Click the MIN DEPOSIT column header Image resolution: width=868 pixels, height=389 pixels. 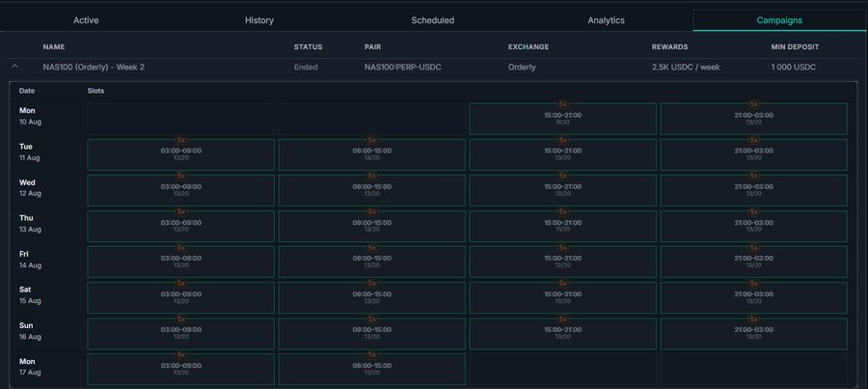(x=795, y=47)
